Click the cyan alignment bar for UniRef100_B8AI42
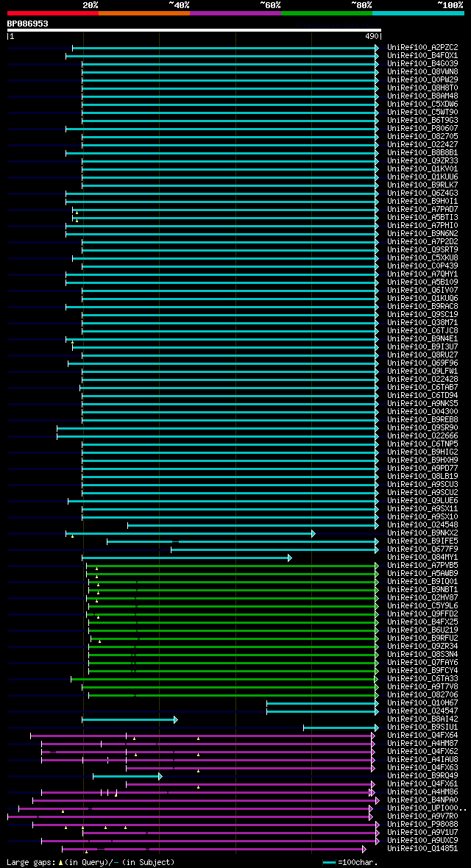Image resolution: width=471 pixels, height=868 pixels. point(130,719)
